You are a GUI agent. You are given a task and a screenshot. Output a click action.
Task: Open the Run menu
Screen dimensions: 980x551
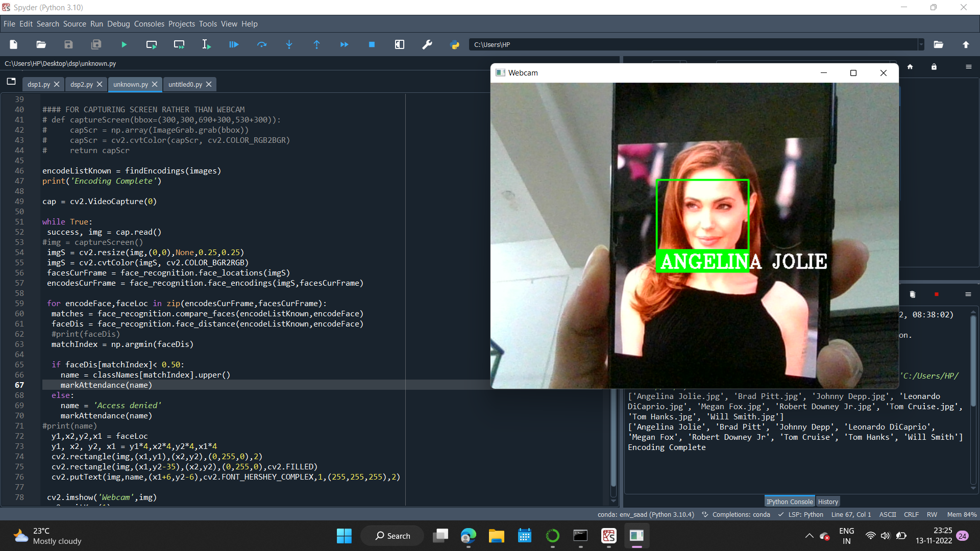point(96,24)
